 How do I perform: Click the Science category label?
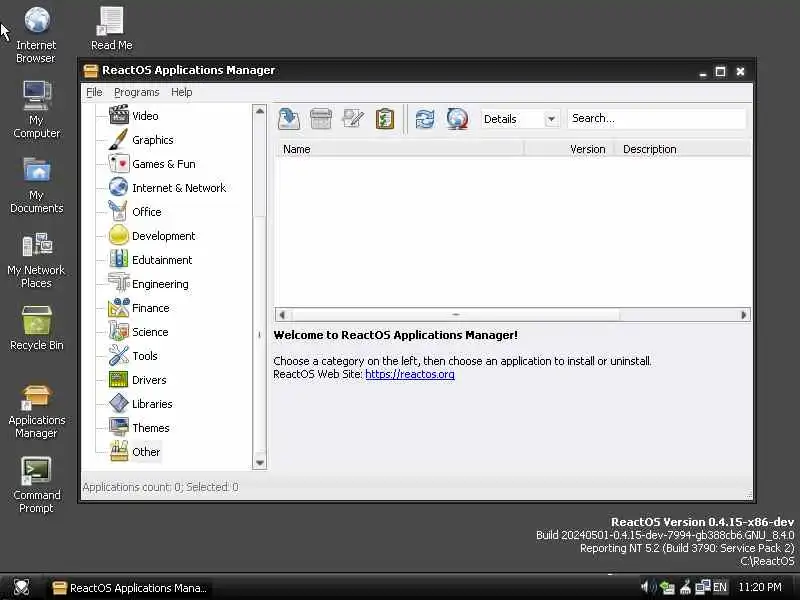(150, 332)
